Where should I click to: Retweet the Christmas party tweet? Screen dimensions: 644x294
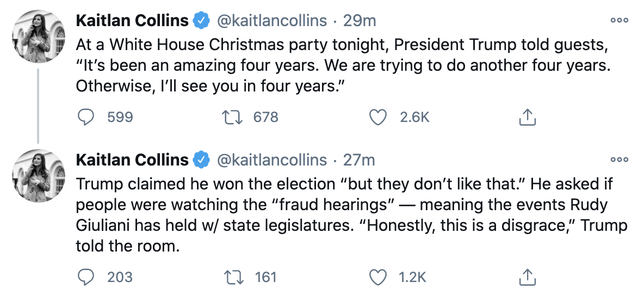point(233,117)
